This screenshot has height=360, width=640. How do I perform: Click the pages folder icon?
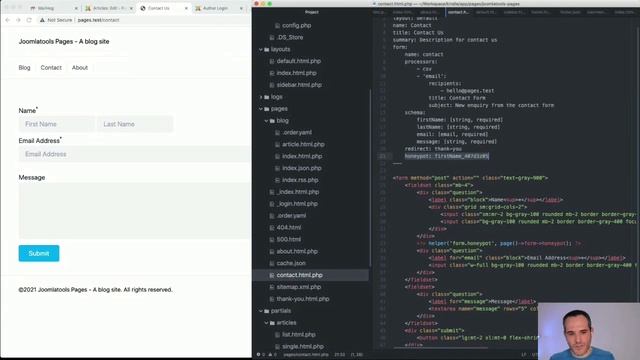[x=267, y=109]
